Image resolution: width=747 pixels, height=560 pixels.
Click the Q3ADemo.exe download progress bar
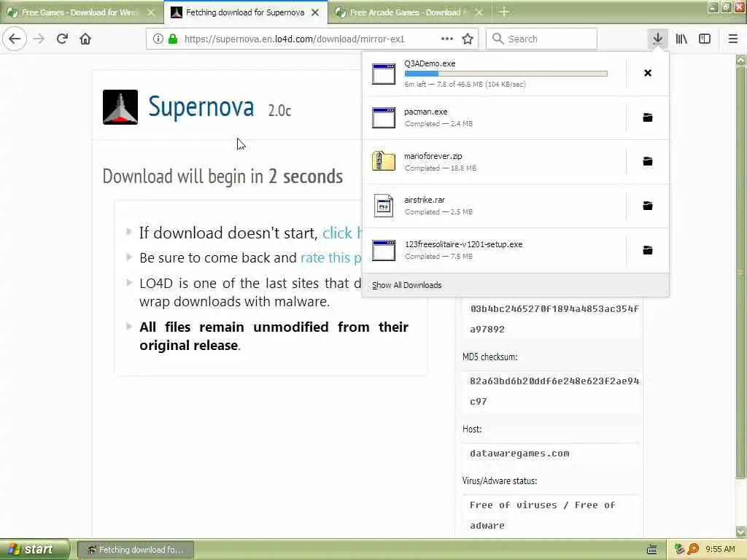[506, 74]
